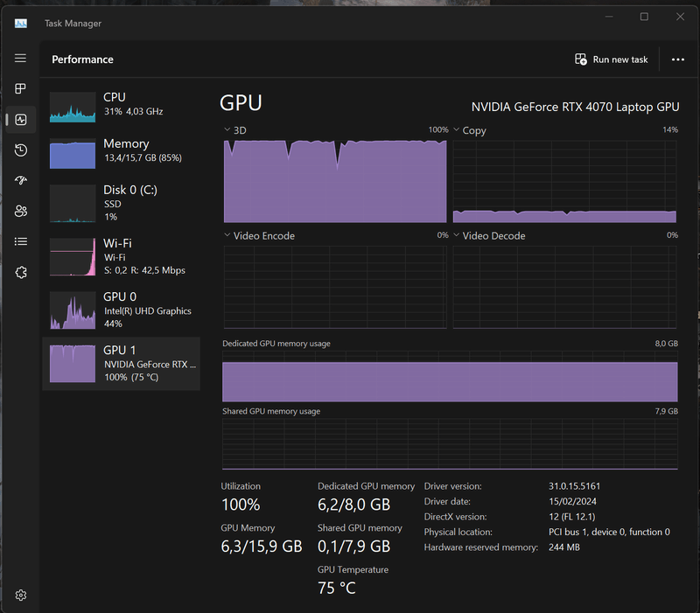The image size is (700, 613).
Task: Click the Task Manager app icon
Action: click(20, 24)
